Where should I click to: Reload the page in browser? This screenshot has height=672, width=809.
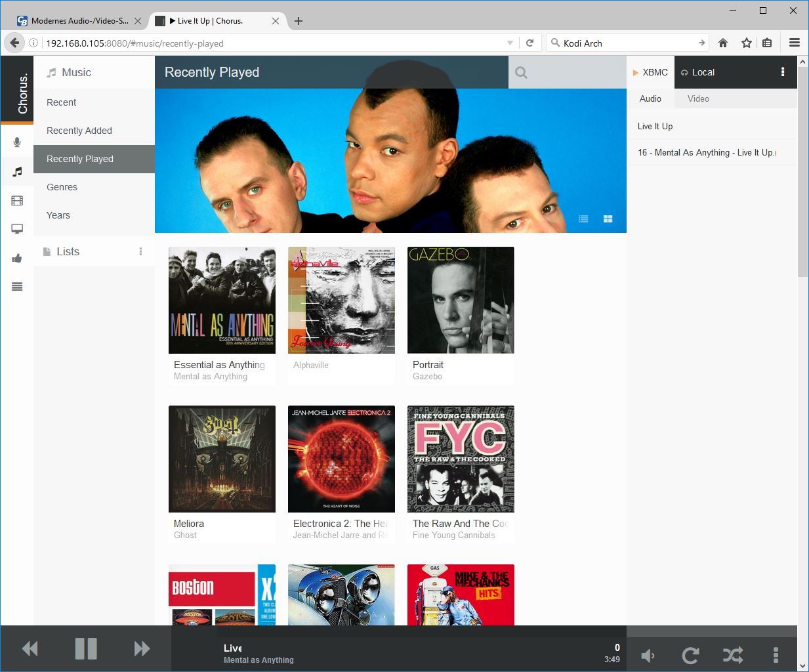click(x=530, y=43)
